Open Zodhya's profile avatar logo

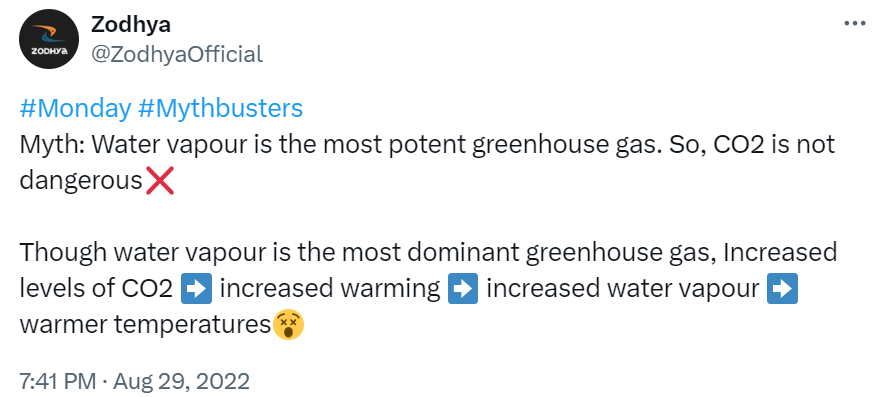pos(49,39)
